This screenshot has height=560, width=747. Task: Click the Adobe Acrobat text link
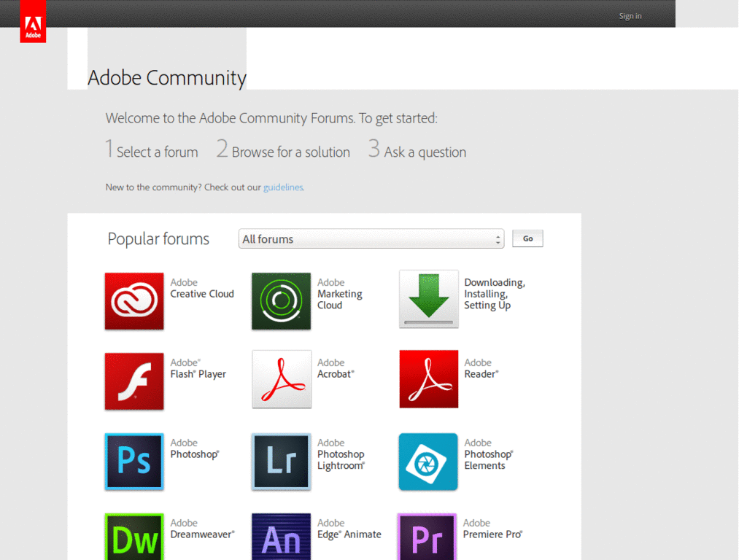336,368
